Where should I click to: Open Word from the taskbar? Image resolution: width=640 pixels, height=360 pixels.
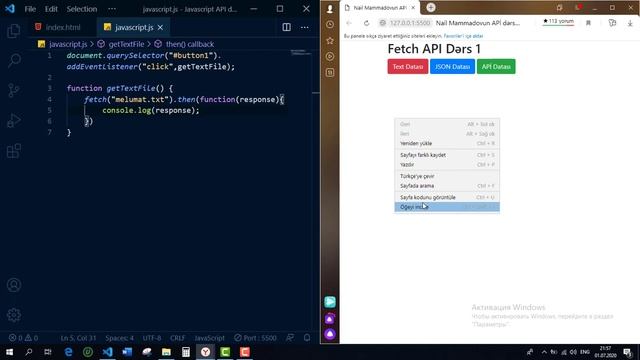click(x=127, y=352)
